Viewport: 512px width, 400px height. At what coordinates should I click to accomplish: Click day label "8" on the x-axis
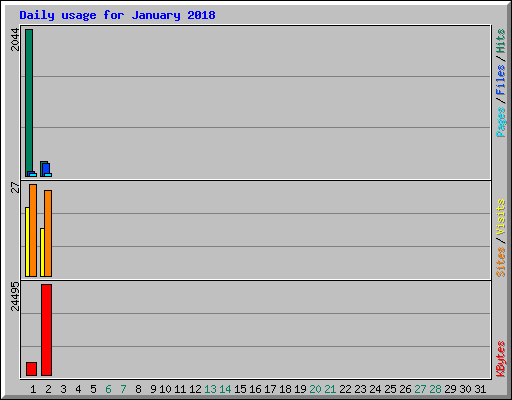tap(138, 389)
